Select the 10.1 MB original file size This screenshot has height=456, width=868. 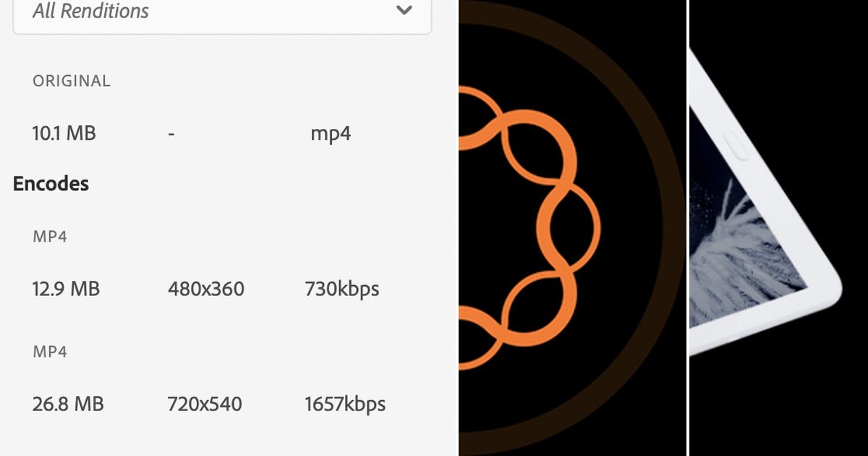pyautogui.click(x=64, y=133)
